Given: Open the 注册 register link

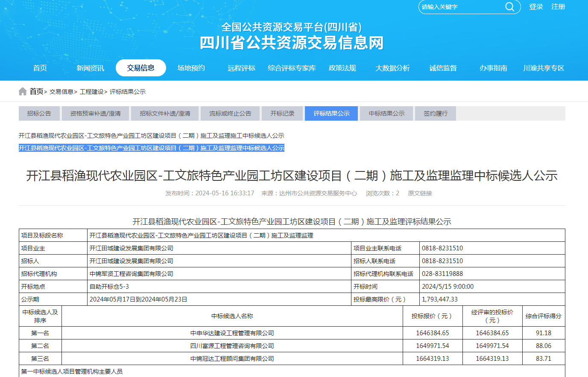Looking at the screenshot, I should pos(558,7).
